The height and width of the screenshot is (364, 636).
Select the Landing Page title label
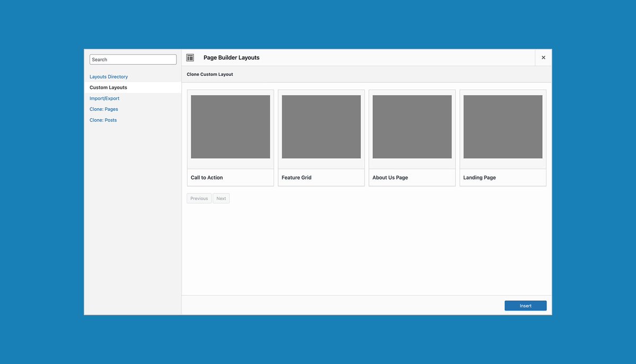point(479,177)
